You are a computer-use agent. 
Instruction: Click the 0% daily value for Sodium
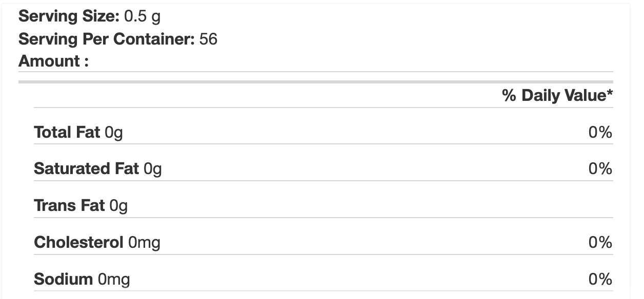600,279
